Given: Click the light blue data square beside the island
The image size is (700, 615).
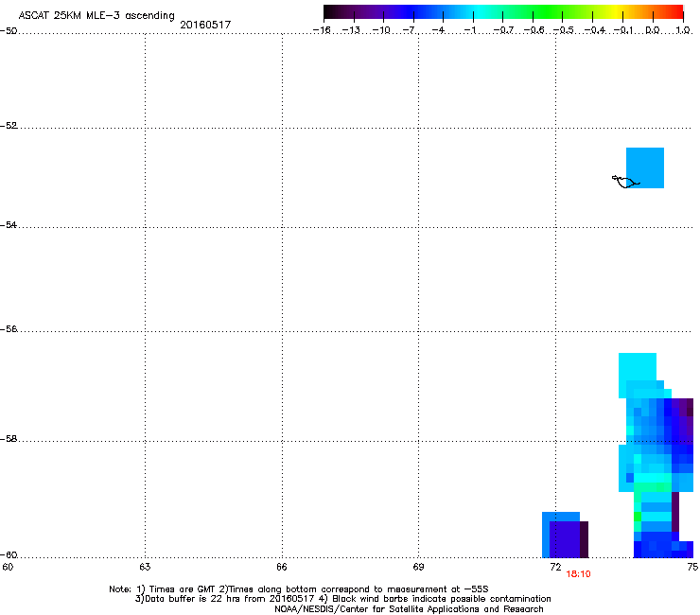Looking at the screenshot, I should click(645, 167).
